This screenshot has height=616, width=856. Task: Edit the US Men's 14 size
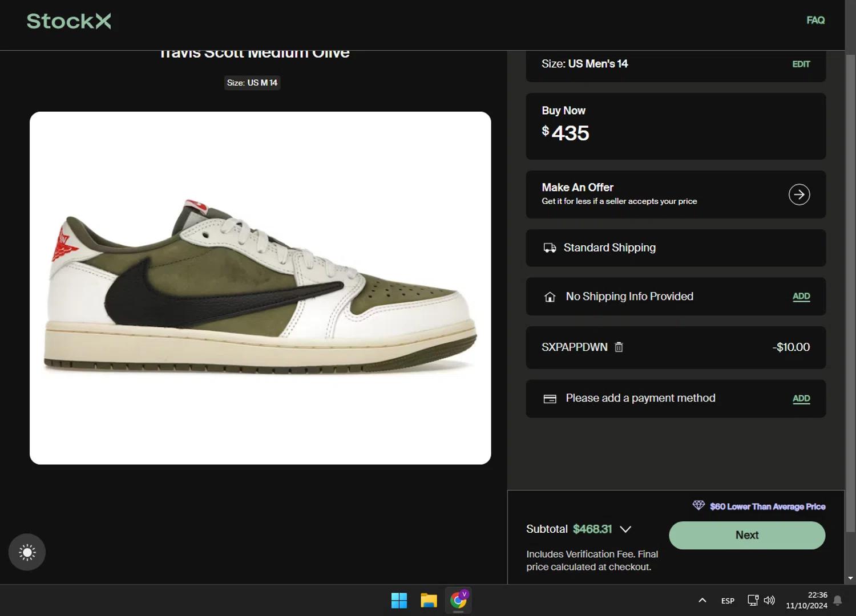tap(801, 64)
